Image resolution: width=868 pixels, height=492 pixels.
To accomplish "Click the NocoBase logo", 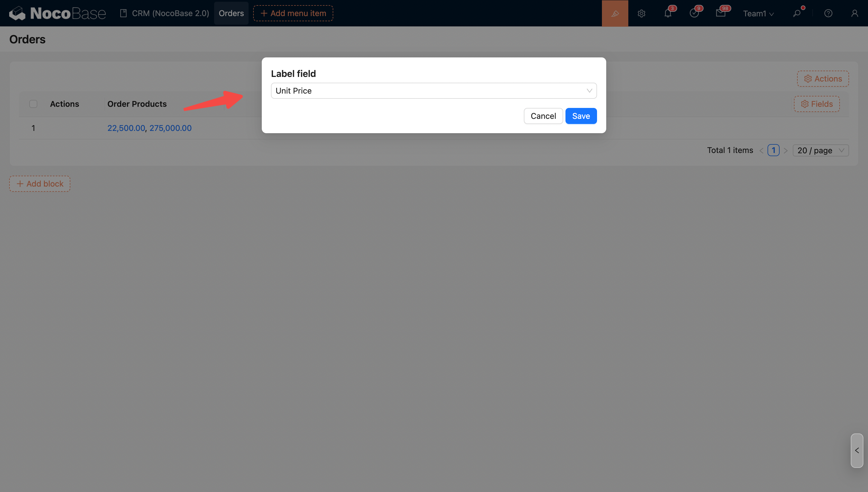I will point(57,13).
